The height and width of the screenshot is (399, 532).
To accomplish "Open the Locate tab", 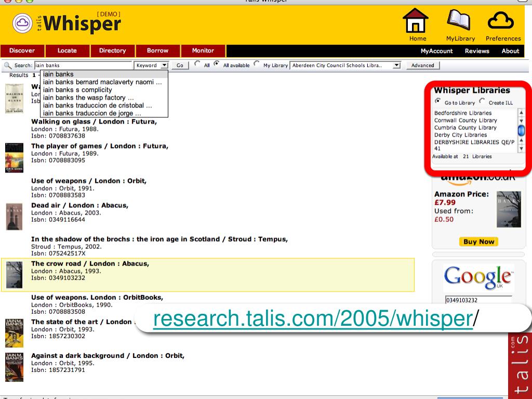I will 67,50.
